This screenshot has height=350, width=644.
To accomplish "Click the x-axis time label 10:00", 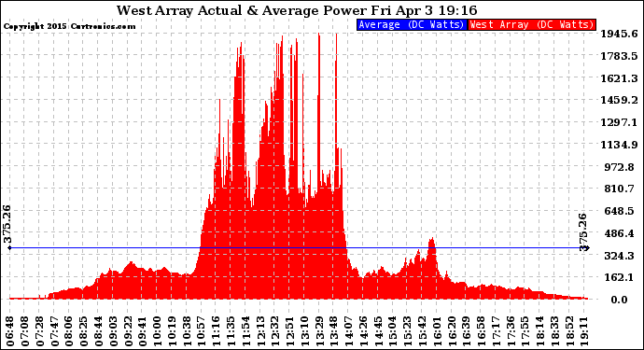I will click(158, 331).
